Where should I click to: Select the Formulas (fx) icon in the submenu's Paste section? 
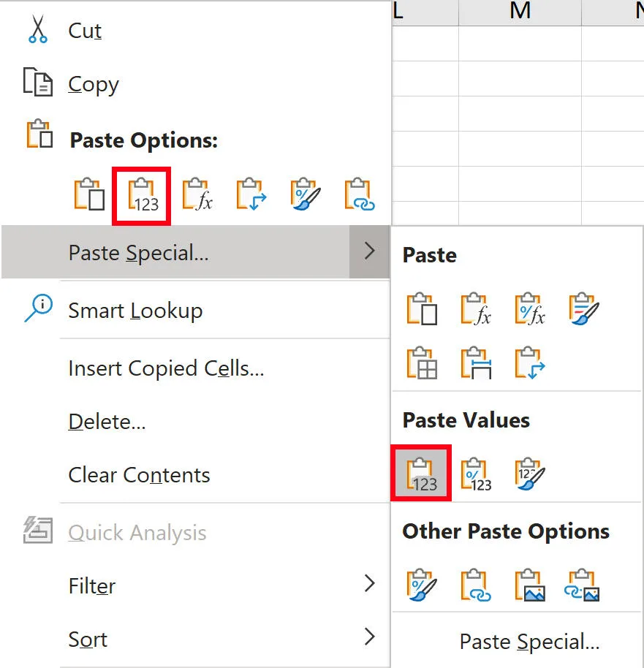click(476, 309)
